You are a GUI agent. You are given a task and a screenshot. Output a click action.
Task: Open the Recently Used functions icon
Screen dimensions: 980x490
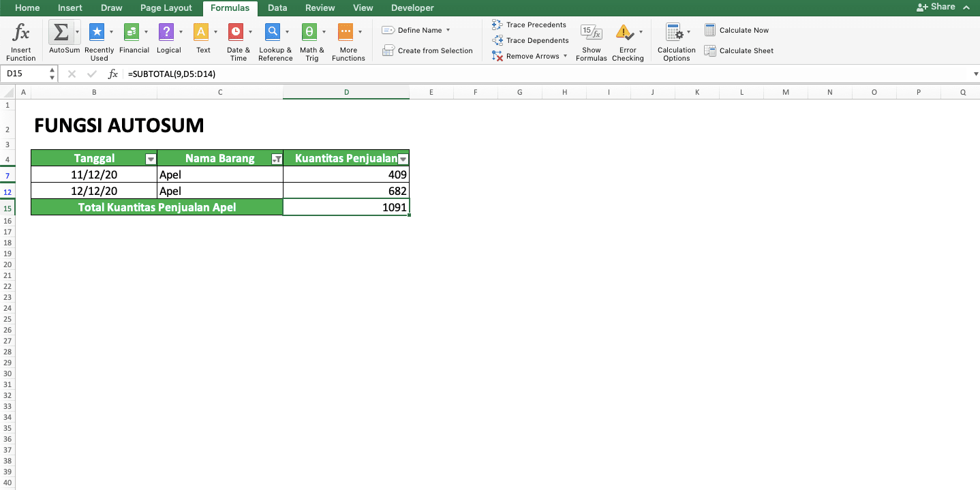click(x=97, y=32)
